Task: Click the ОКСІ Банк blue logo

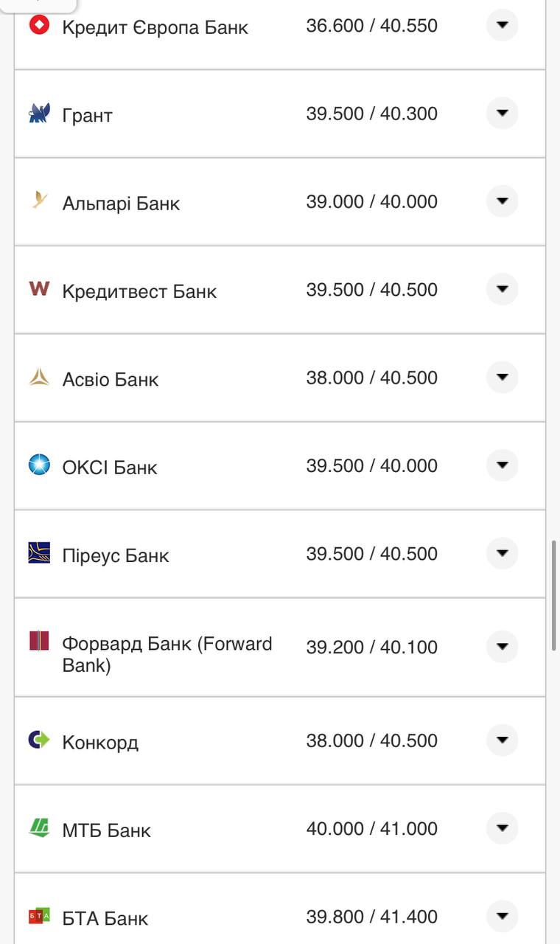Action: point(39,465)
